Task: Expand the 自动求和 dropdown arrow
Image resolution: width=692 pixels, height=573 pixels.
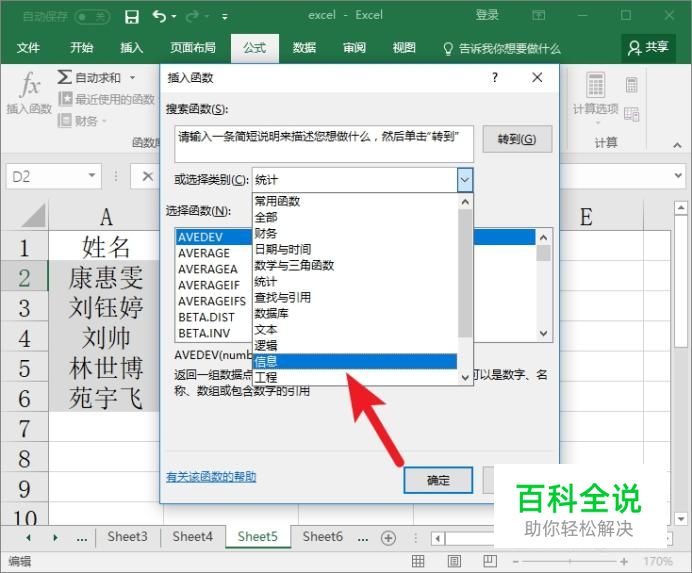Action: point(132,78)
